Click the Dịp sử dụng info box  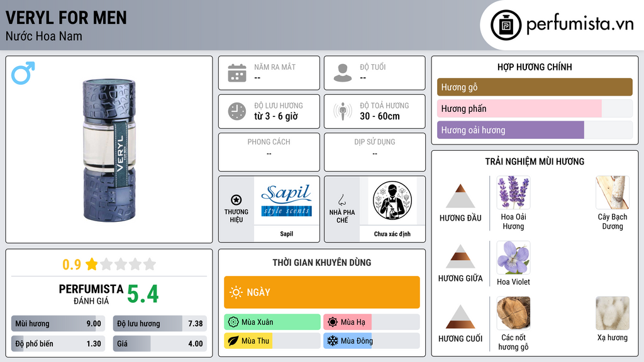(375, 152)
